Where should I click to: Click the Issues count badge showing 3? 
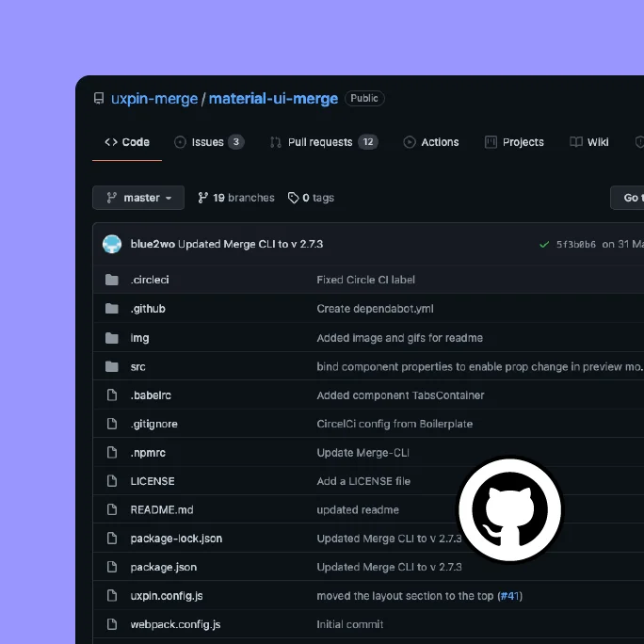pos(236,142)
